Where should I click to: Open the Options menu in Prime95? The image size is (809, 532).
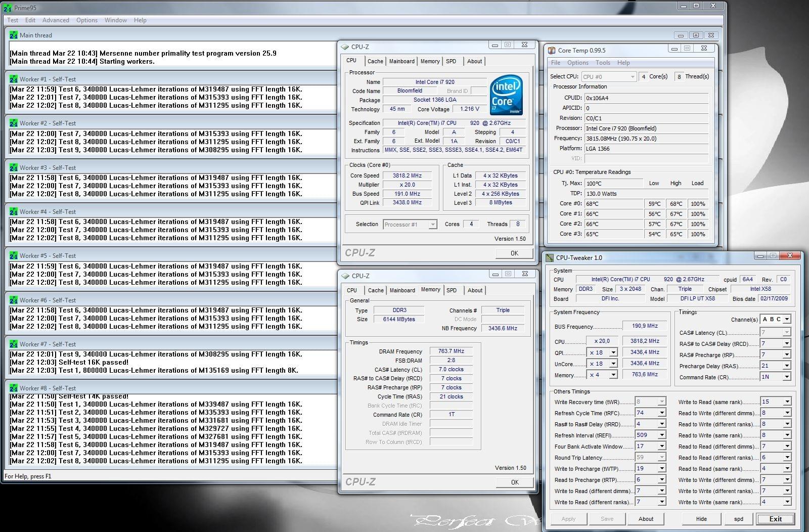[x=87, y=20]
